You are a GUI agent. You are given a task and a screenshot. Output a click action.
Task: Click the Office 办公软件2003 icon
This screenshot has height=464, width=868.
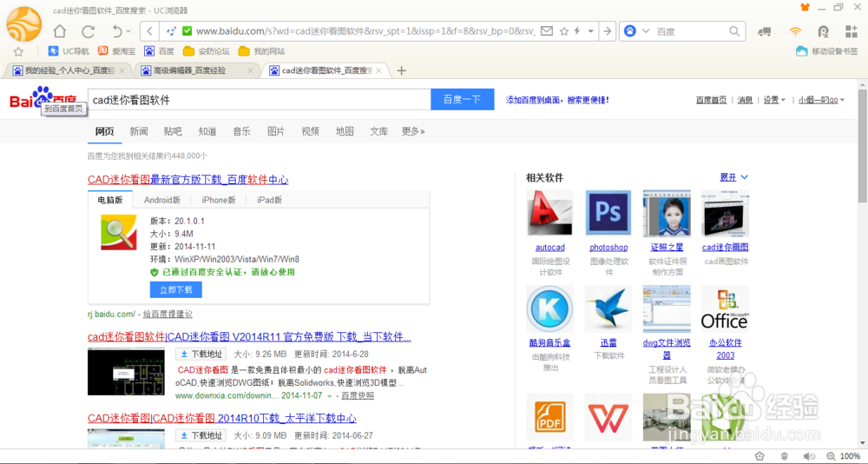point(725,308)
